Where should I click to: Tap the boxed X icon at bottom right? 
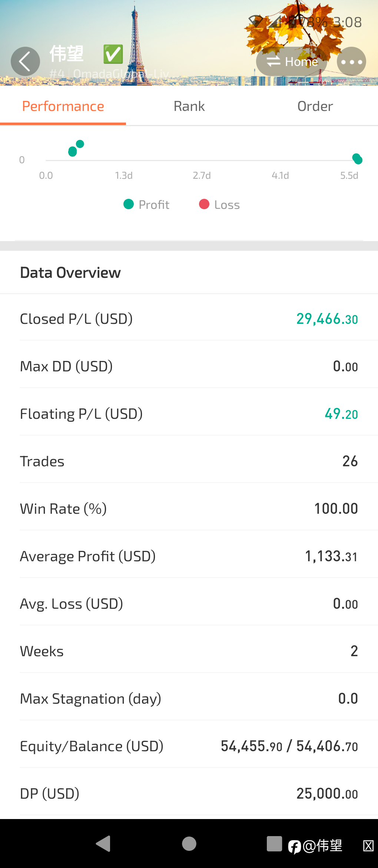[x=368, y=846]
